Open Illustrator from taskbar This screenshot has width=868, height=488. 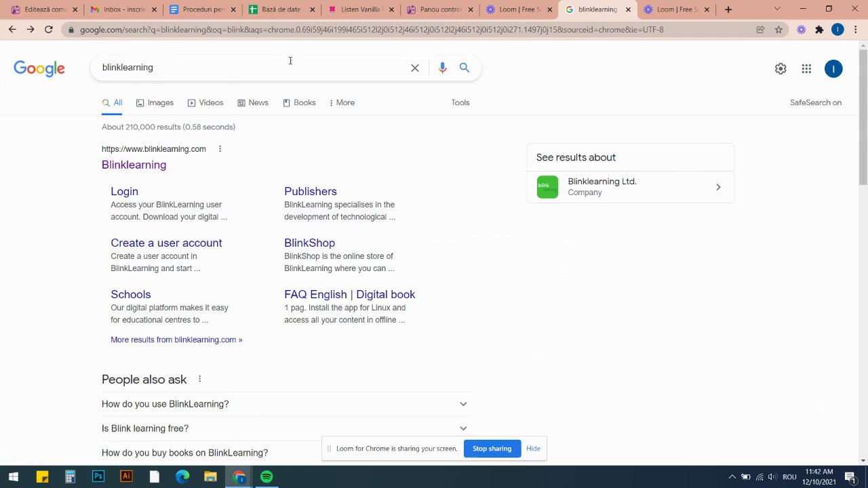pyautogui.click(x=126, y=477)
